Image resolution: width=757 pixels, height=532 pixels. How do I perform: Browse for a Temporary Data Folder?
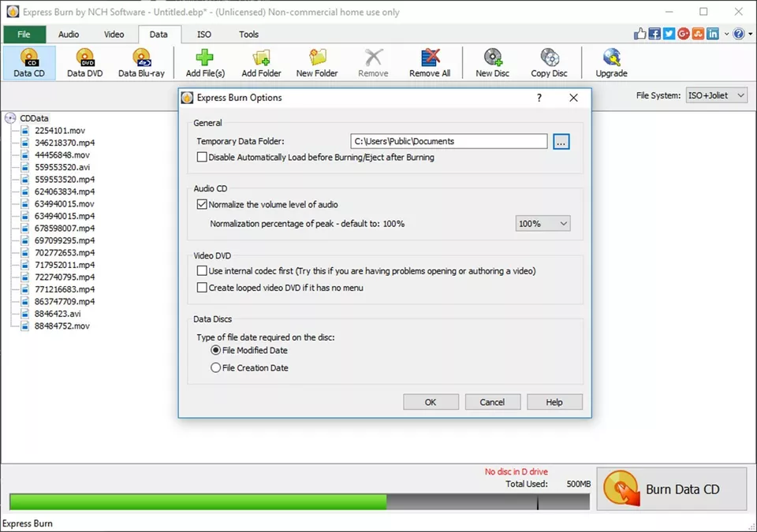click(x=561, y=141)
